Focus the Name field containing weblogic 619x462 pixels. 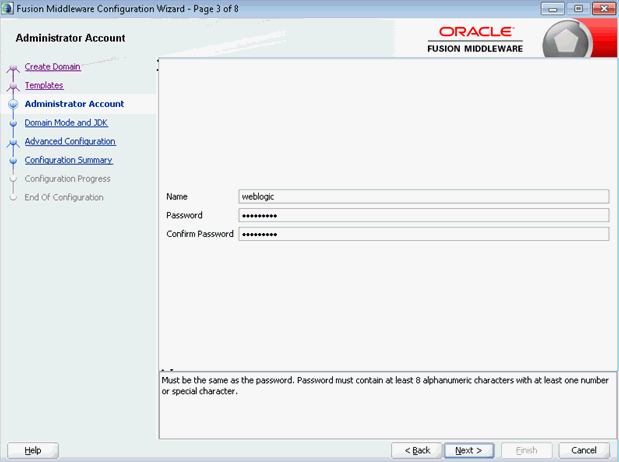point(424,197)
